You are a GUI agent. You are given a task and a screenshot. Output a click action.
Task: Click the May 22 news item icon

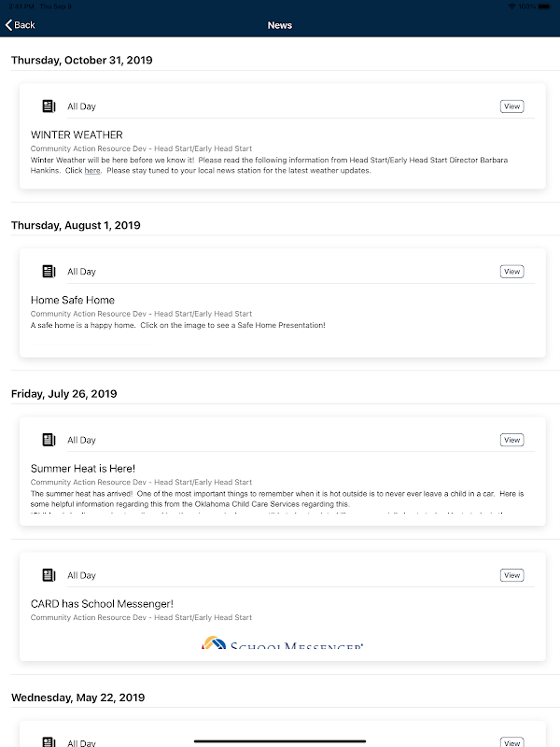coord(49,741)
